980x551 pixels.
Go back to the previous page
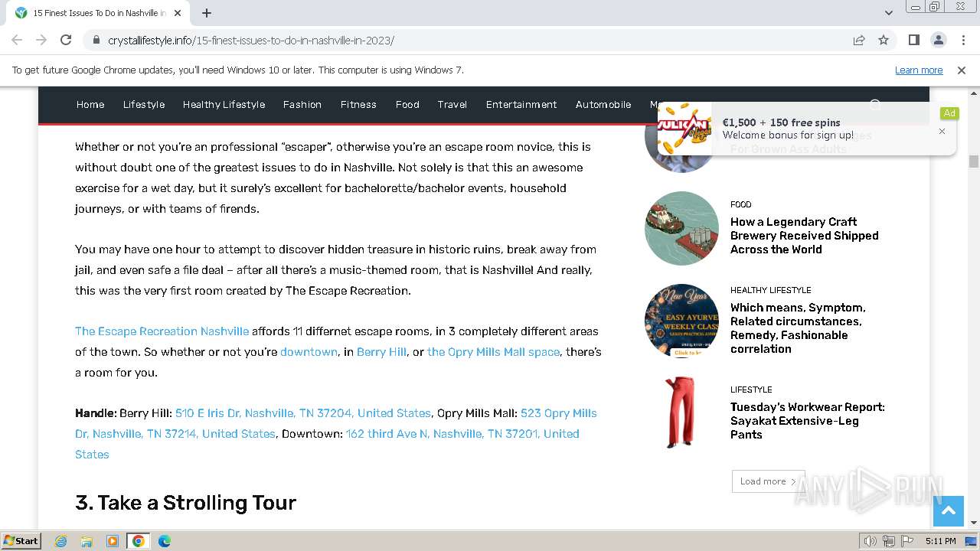pos(17,40)
